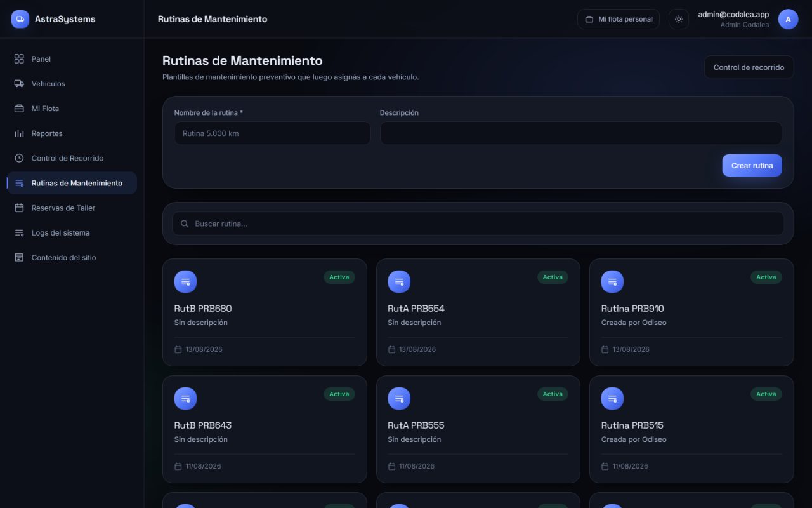Viewport: 812px width, 508px height.
Task: Click the routine icon on Rutina PRB515 card
Action: click(x=612, y=398)
